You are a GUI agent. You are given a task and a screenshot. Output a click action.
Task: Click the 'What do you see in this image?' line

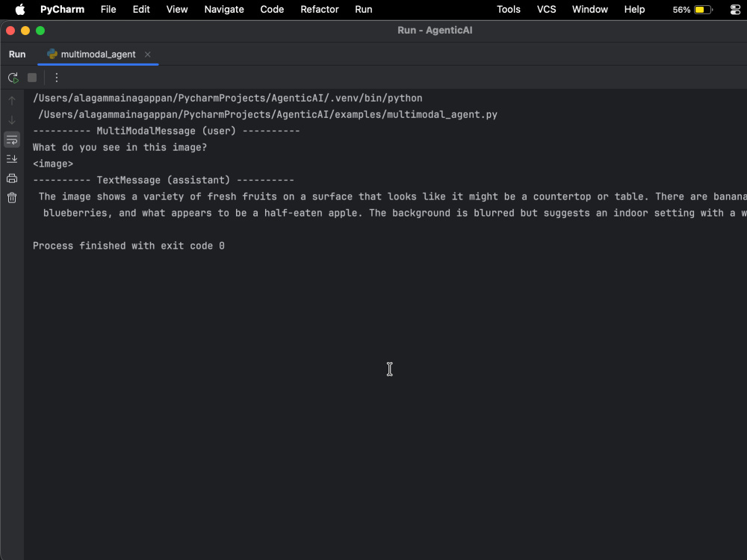click(x=120, y=147)
